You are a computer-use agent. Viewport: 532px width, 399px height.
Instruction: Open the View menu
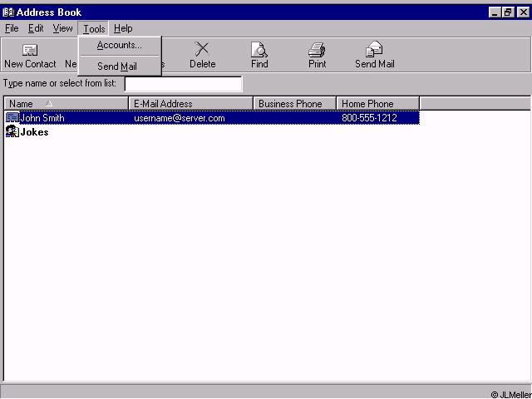(x=63, y=28)
